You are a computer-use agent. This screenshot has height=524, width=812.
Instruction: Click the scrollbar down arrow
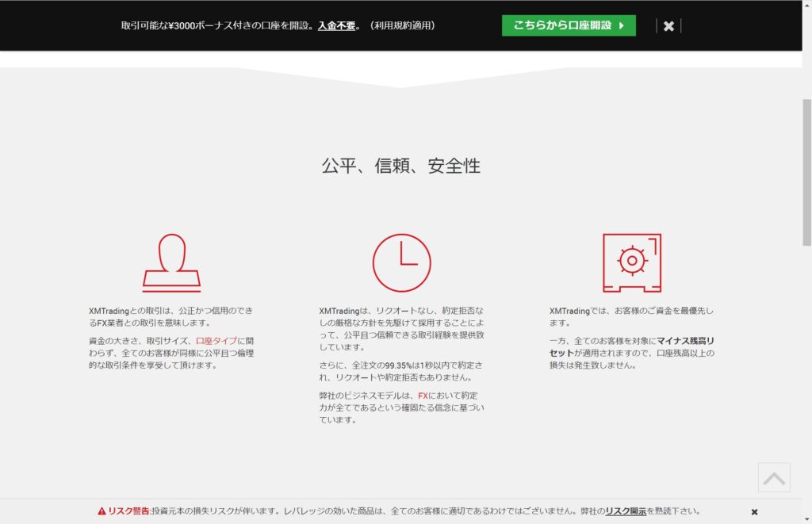point(806,518)
